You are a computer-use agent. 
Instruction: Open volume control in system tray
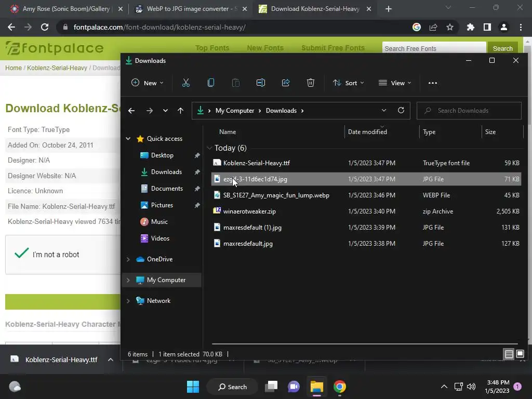coord(471,387)
